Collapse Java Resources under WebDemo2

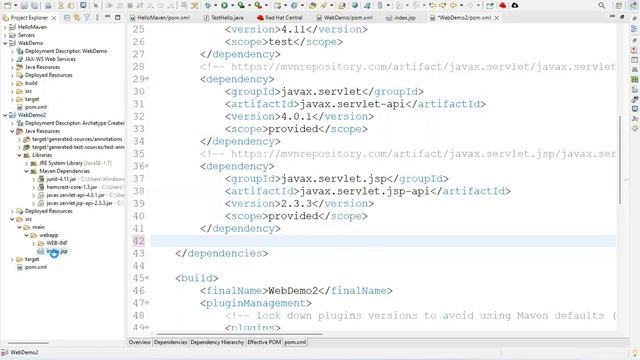click(12, 131)
